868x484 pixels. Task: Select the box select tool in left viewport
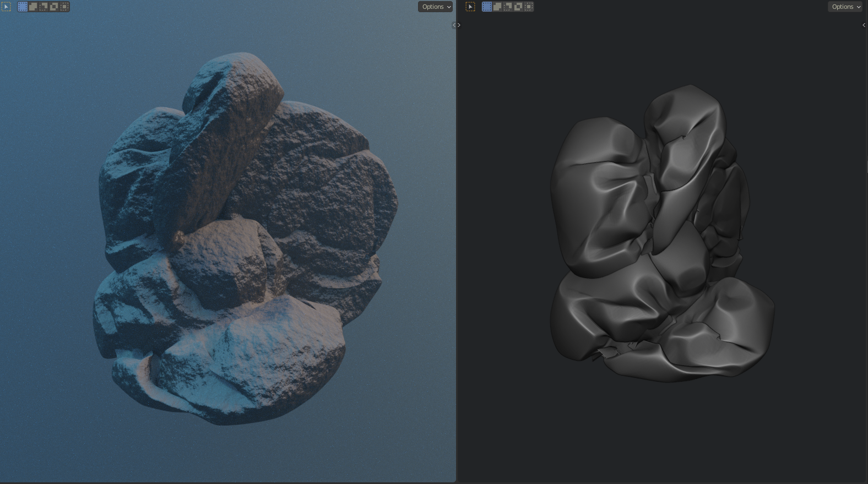(6, 7)
